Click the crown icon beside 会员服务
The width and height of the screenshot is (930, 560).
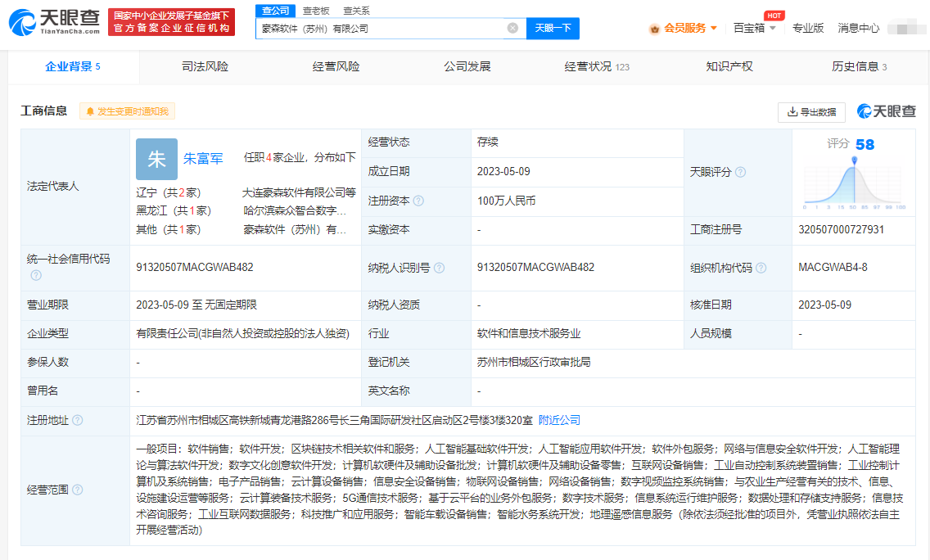pyautogui.click(x=655, y=29)
